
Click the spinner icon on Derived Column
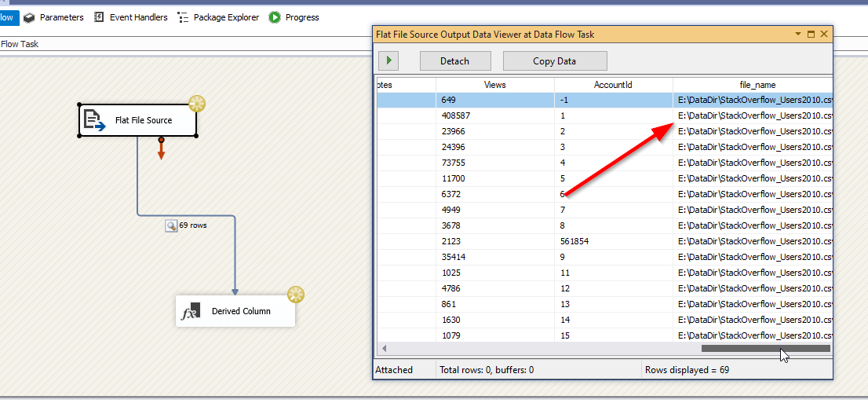(x=296, y=295)
